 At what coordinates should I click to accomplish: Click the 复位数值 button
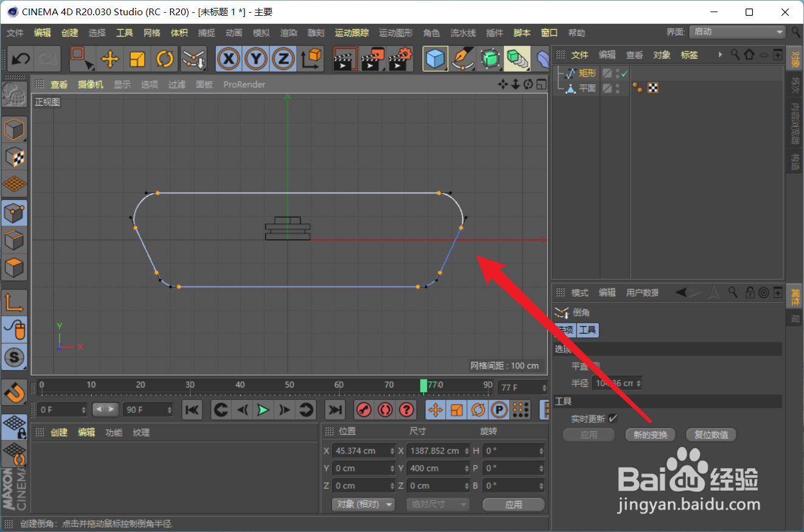pos(711,435)
